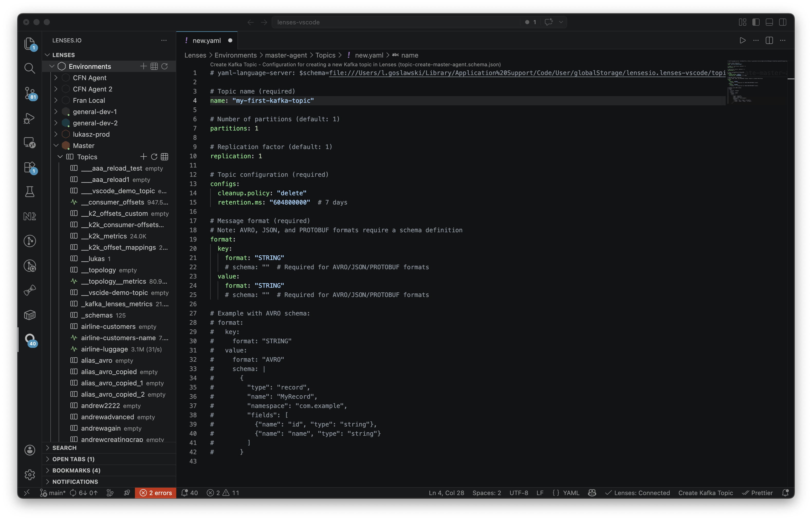Click Topics in the breadcrumb
The height and width of the screenshot is (520, 812).
pos(325,55)
